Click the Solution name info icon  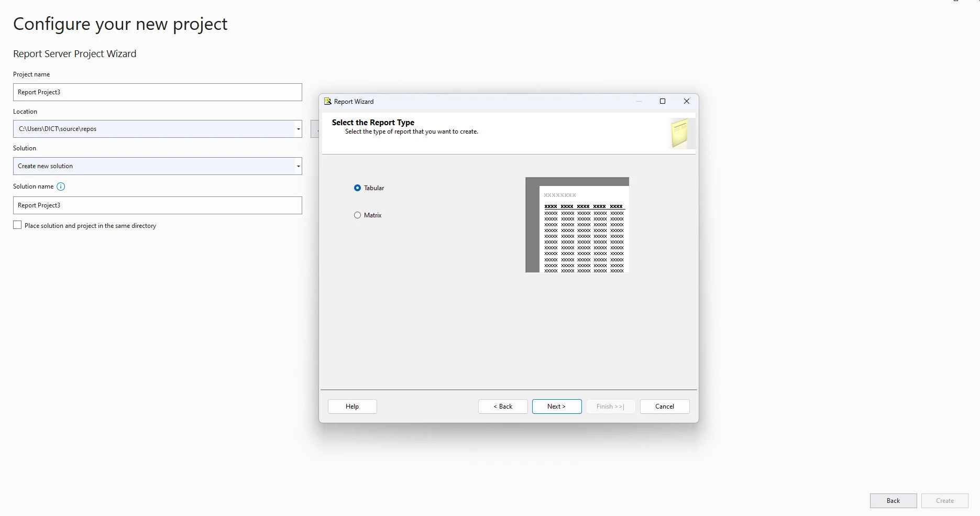[x=61, y=186]
